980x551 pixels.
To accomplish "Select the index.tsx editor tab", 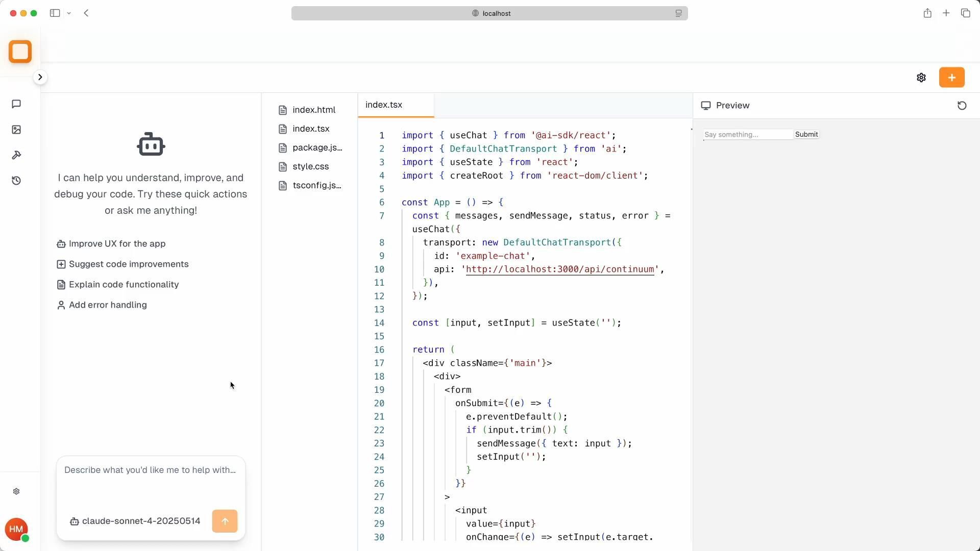I will (x=384, y=105).
